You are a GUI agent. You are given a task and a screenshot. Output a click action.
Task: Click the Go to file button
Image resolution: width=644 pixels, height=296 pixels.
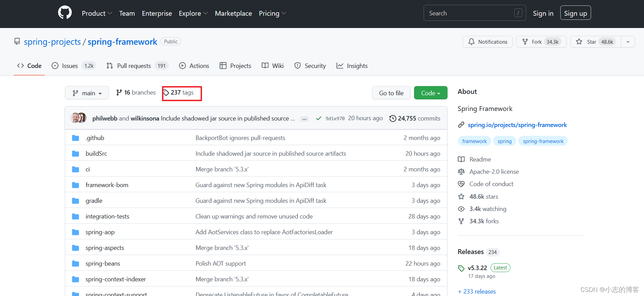tap(391, 93)
